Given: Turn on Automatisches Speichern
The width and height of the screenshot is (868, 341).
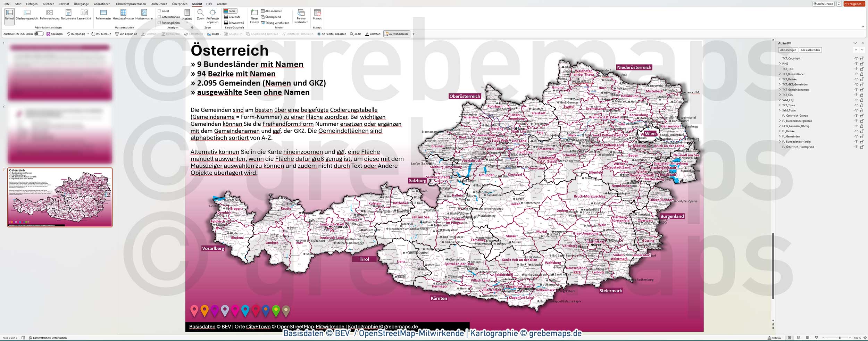Looking at the screenshot, I should coord(38,34).
